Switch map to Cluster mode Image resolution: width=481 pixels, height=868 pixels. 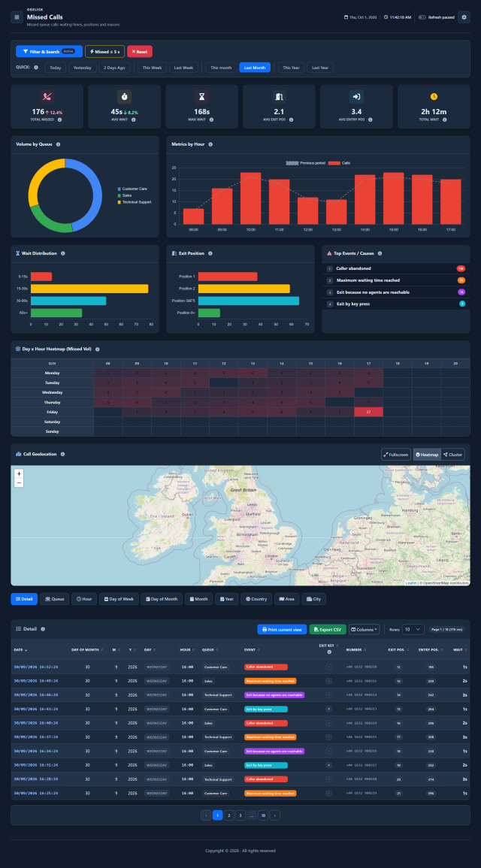[x=452, y=455]
